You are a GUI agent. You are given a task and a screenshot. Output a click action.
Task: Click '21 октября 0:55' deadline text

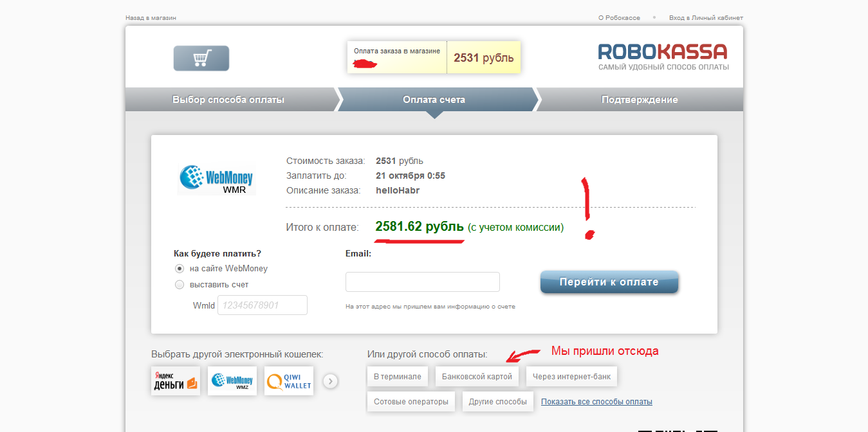(x=411, y=175)
